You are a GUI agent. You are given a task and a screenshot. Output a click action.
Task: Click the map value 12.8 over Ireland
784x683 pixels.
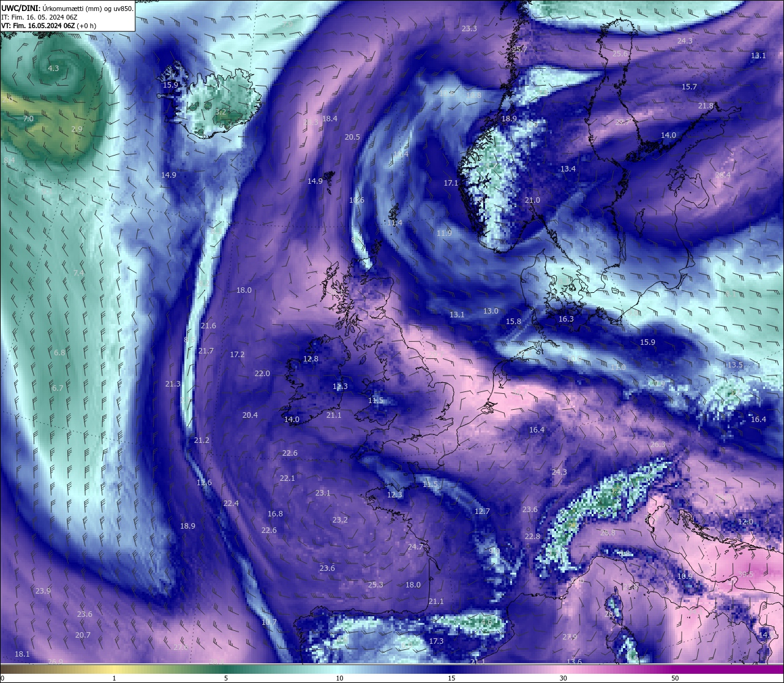pos(311,358)
